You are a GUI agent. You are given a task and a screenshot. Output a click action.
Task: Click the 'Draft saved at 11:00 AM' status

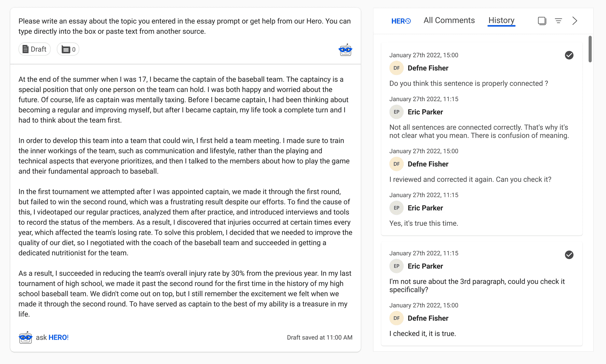click(319, 337)
